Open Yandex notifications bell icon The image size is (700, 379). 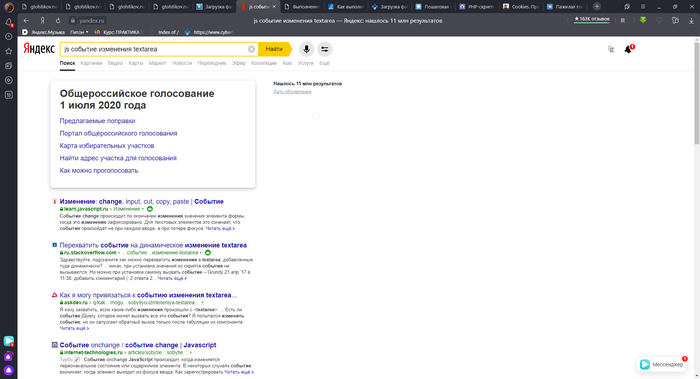pos(629,49)
